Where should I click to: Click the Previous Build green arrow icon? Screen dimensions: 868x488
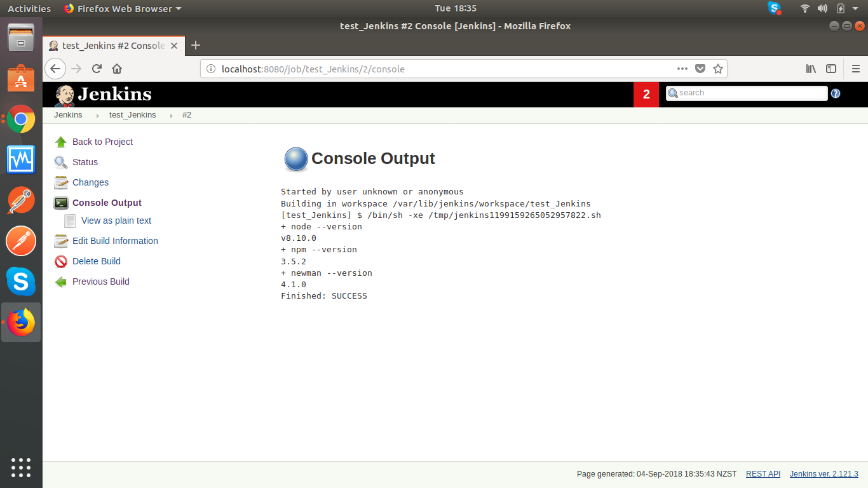point(61,281)
